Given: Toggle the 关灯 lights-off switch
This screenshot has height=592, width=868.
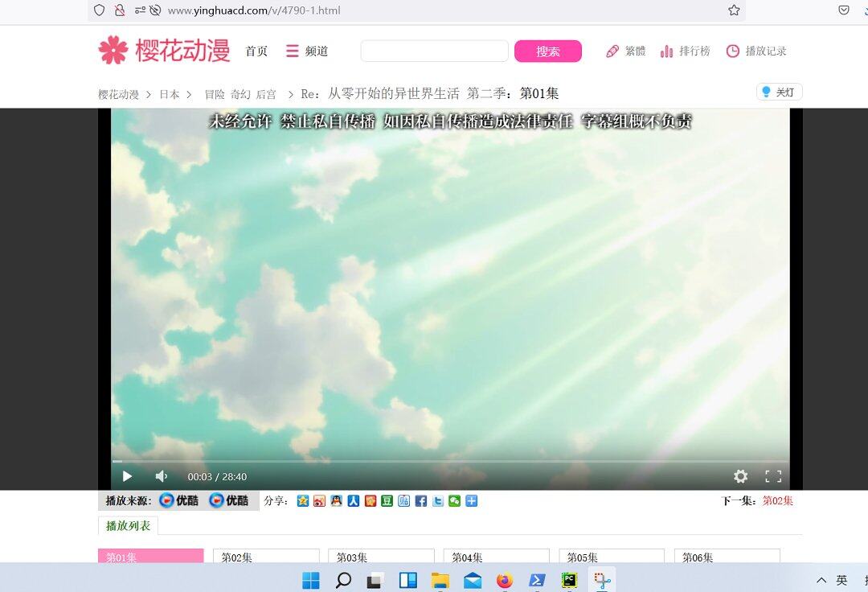Looking at the screenshot, I should click(x=779, y=92).
